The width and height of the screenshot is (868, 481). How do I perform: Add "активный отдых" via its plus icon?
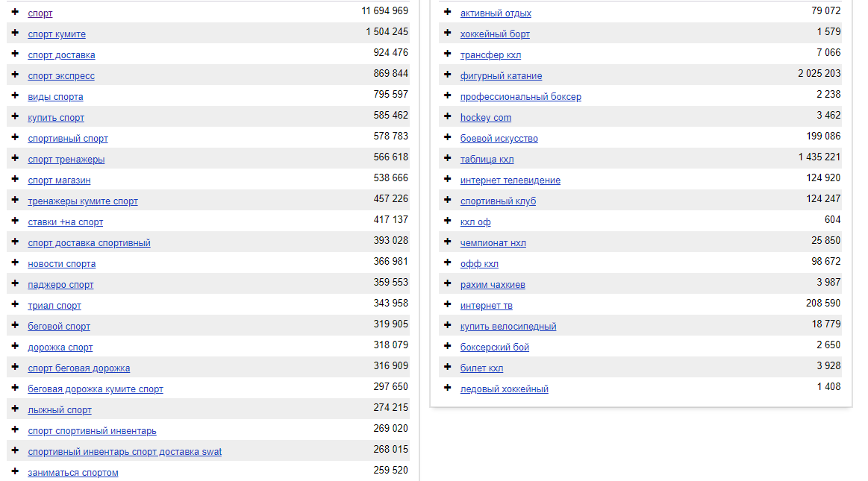[447, 12]
